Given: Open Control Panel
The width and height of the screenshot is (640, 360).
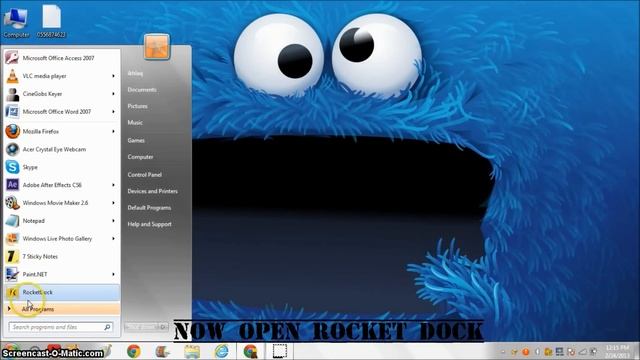Looking at the screenshot, I should coord(144,175).
